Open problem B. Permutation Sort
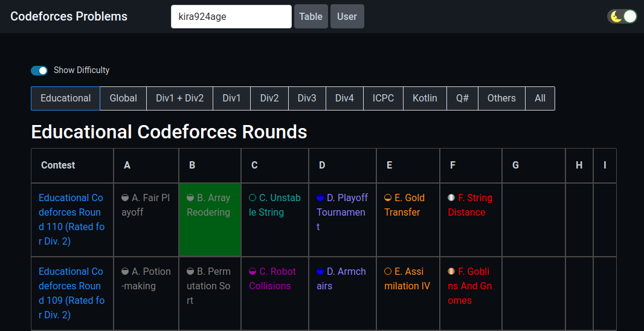This screenshot has height=331, width=644. 208,286
